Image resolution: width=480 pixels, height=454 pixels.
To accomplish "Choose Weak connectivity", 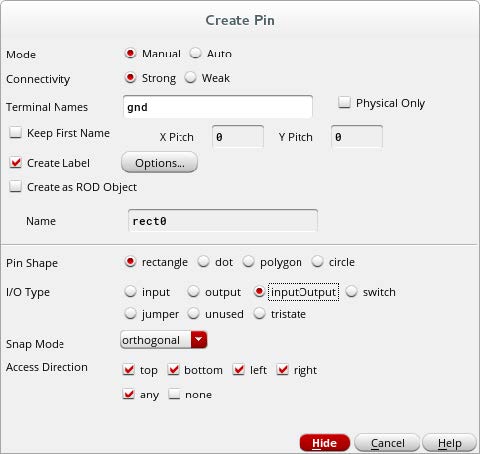I will tap(190, 78).
